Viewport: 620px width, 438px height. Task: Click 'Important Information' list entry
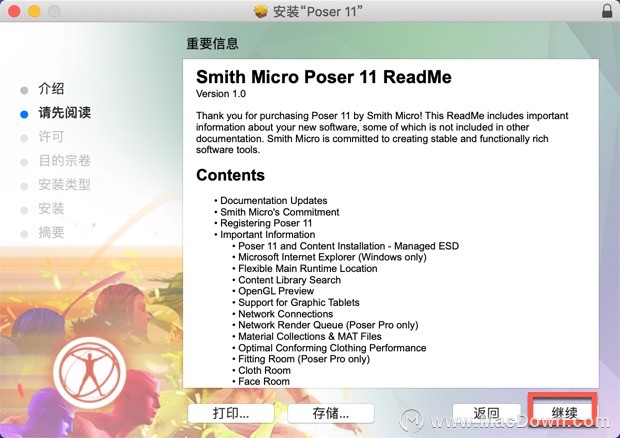point(268,234)
